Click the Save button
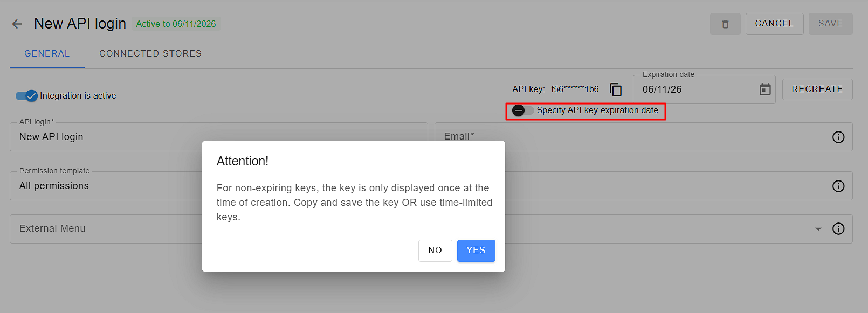 [x=830, y=24]
